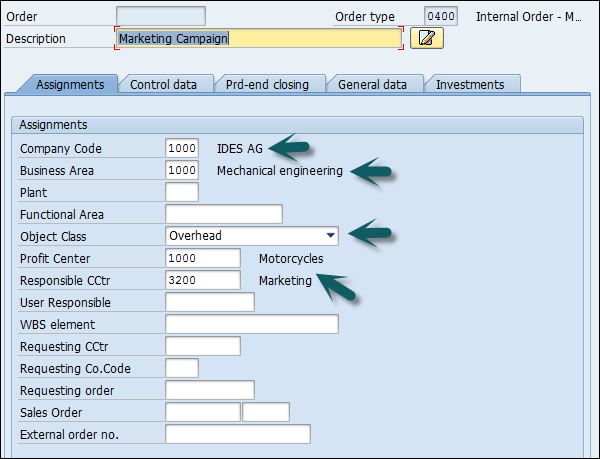Viewport: 600px width, 459px height.
Task: Switch to the Assignments tab
Action: 70,85
